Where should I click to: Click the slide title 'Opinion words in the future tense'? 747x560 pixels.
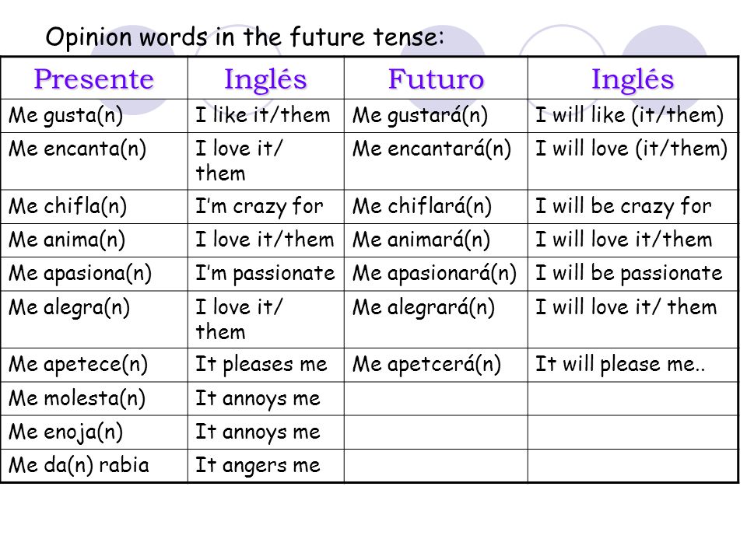click(245, 37)
